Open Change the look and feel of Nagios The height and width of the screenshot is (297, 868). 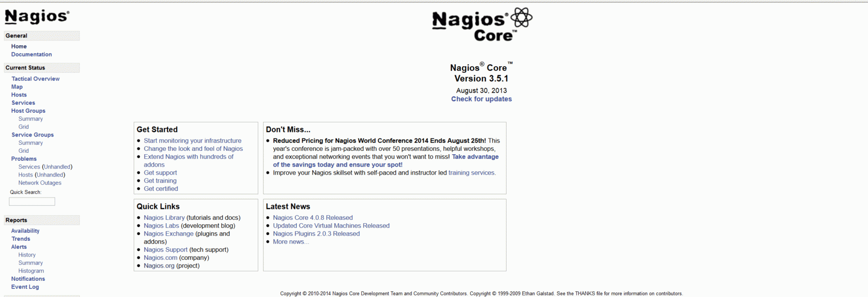[x=193, y=149]
